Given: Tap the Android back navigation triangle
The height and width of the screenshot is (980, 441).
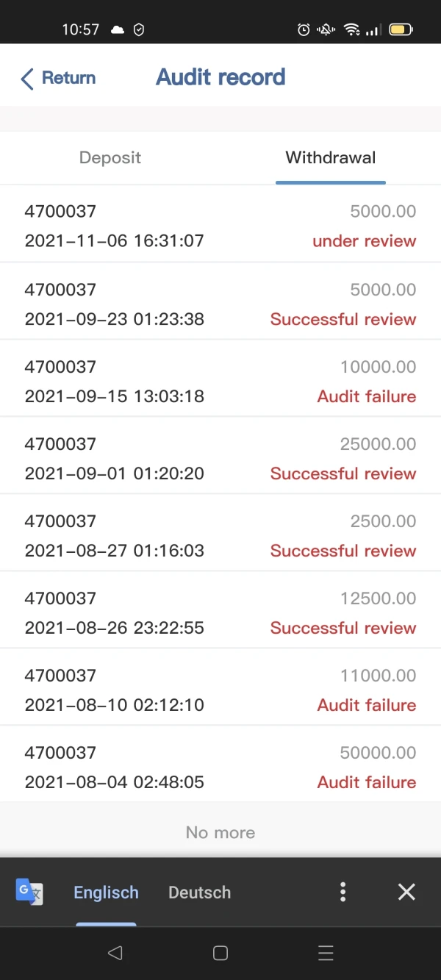Looking at the screenshot, I should [115, 953].
